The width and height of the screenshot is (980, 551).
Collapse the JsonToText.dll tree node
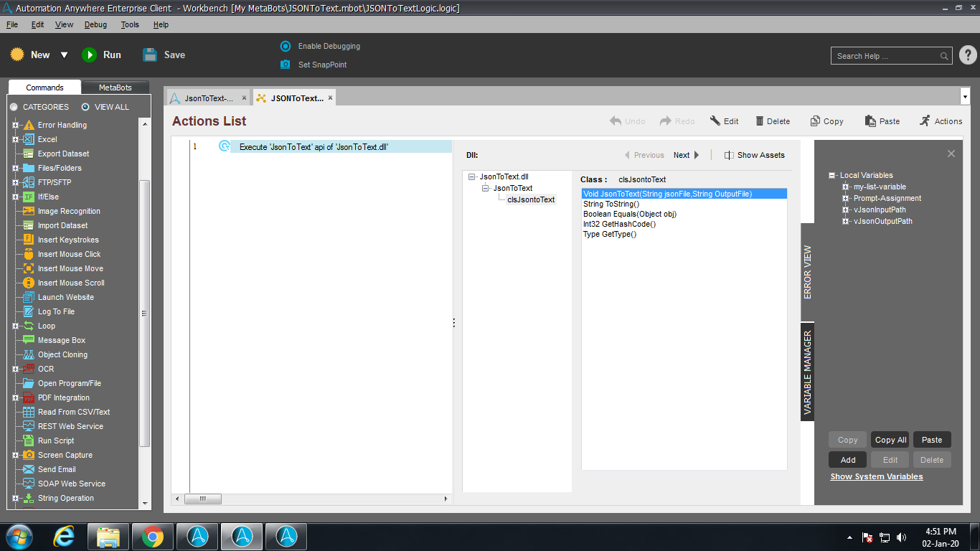pos(471,176)
